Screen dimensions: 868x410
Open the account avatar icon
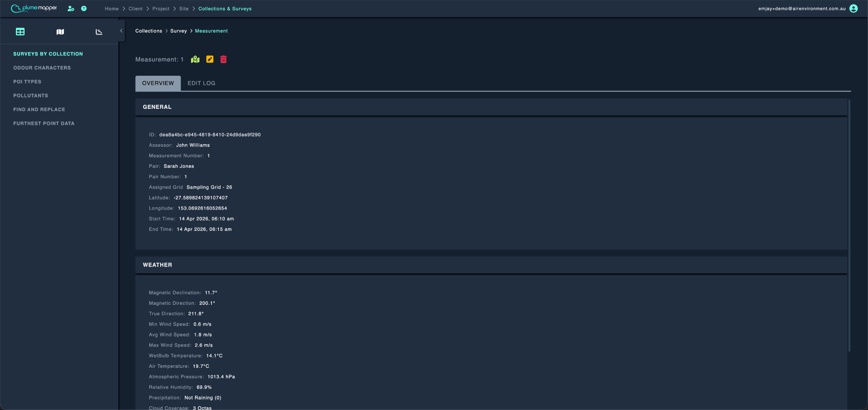pyautogui.click(x=853, y=9)
